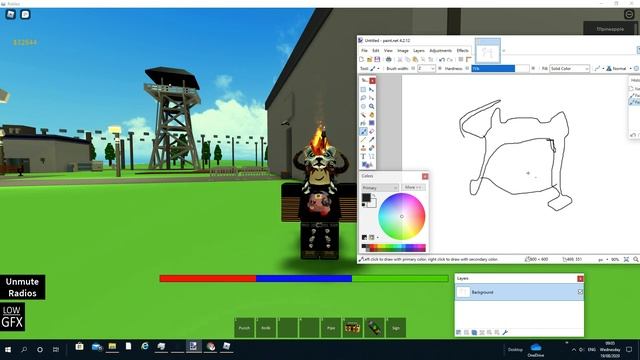
Task: Choose the Clone Stamp tool
Action: click(363, 148)
